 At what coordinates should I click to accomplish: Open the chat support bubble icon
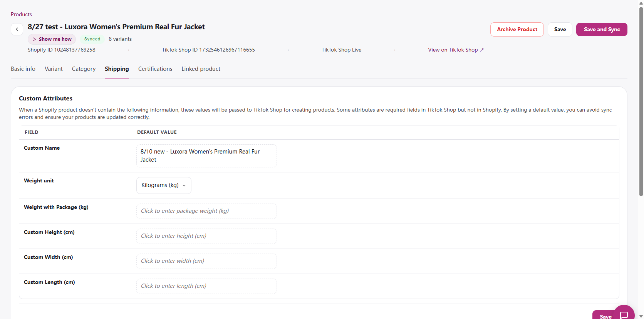(624, 315)
